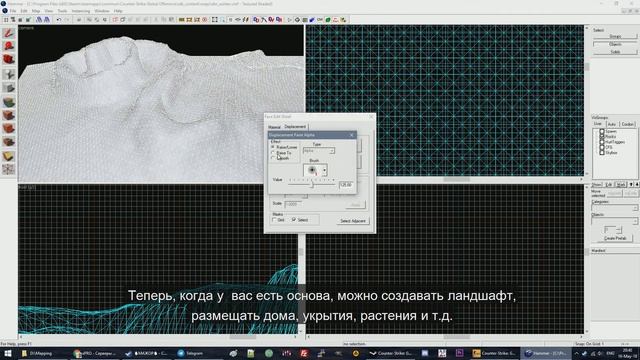Select the Vertex tool in left toolbar
The width and height of the screenshot is (640, 360).
[x=9, y=169]
